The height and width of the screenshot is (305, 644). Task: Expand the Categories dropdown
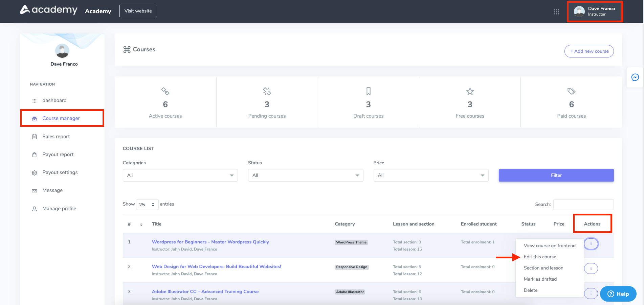click(180, 175)
